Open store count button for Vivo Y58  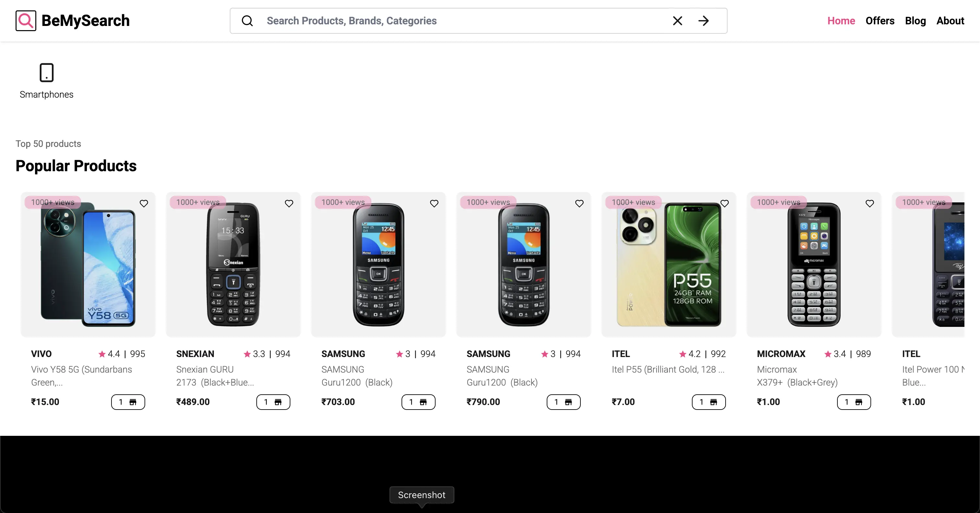click(x=128, y=402)
